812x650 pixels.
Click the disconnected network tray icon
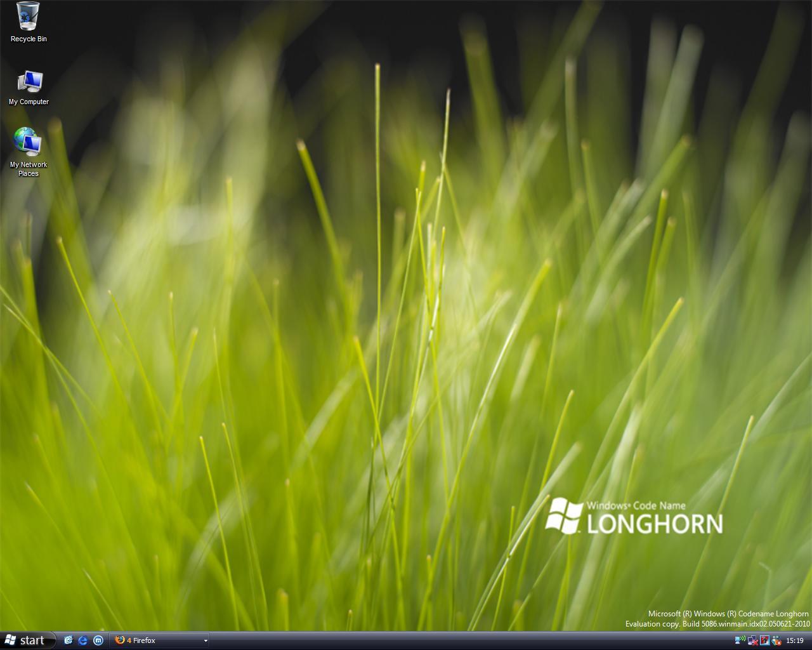[x=752, y=640]
